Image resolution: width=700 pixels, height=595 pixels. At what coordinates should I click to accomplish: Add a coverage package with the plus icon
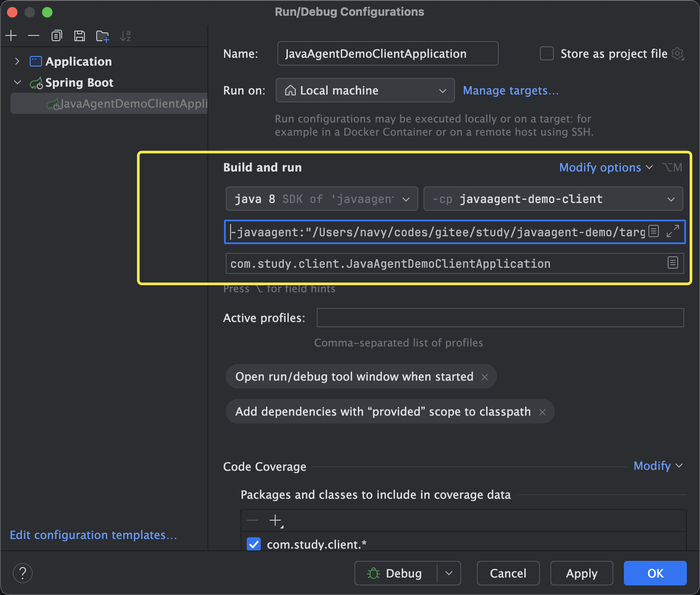[x=276, y=521]
